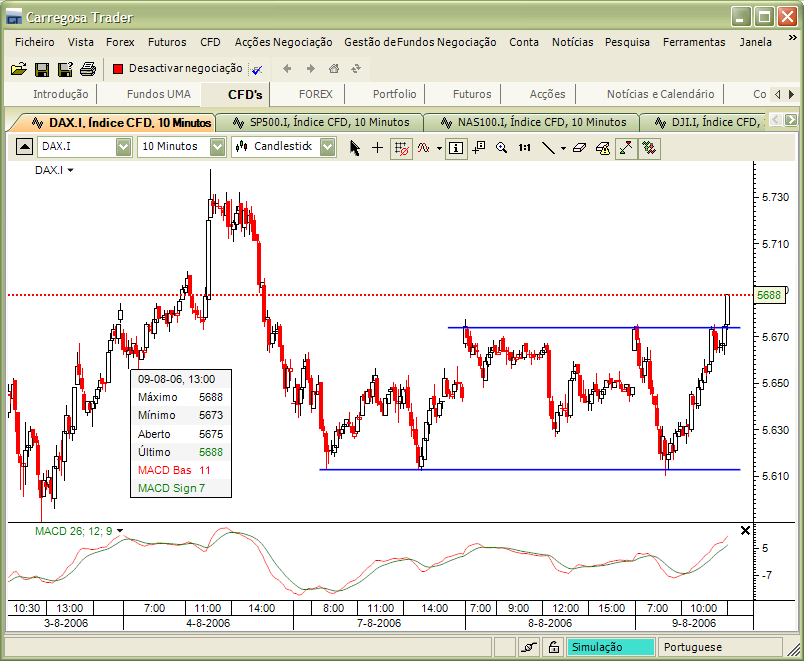Pick the eraser tool on the chart toolbar

point(578,147)
